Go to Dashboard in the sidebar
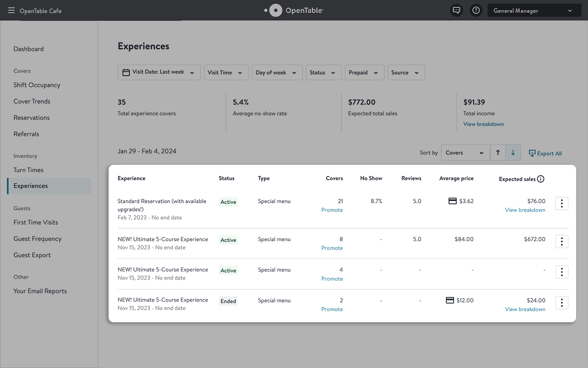The width and height of the screenshot is (588, 368). coord(29,49)
